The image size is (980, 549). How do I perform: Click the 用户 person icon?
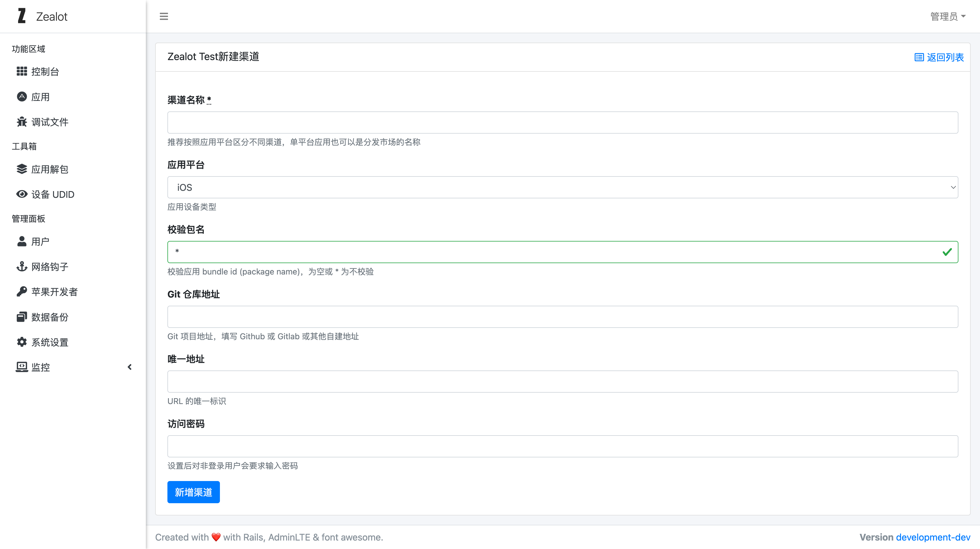(x=22, y=241)
